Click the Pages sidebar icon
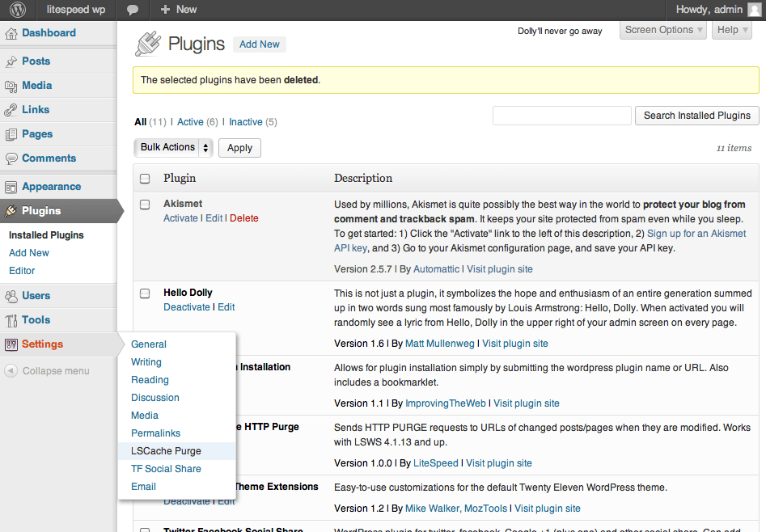Image resolution: width=766 pixels, height=532 pixels. click(x=11, y=134)
